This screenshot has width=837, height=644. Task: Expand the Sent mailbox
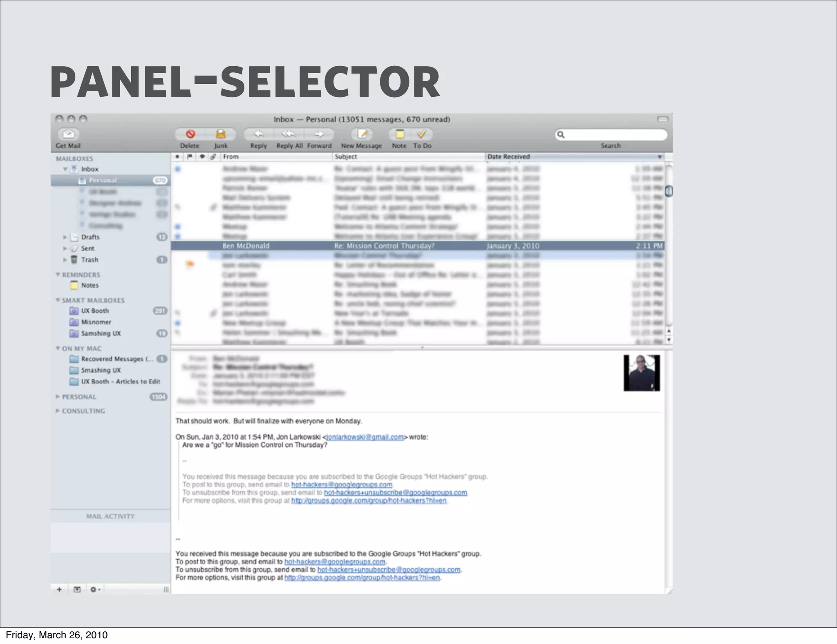[x=65, y=248]
